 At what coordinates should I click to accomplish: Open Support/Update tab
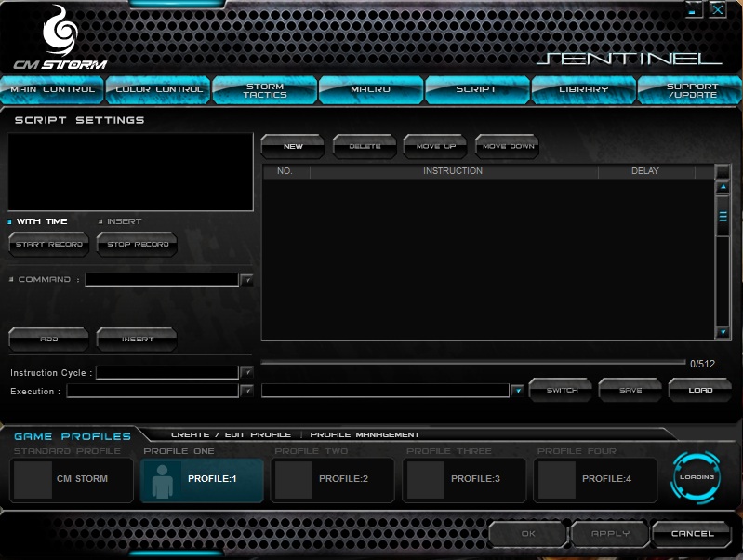[690, 90]
